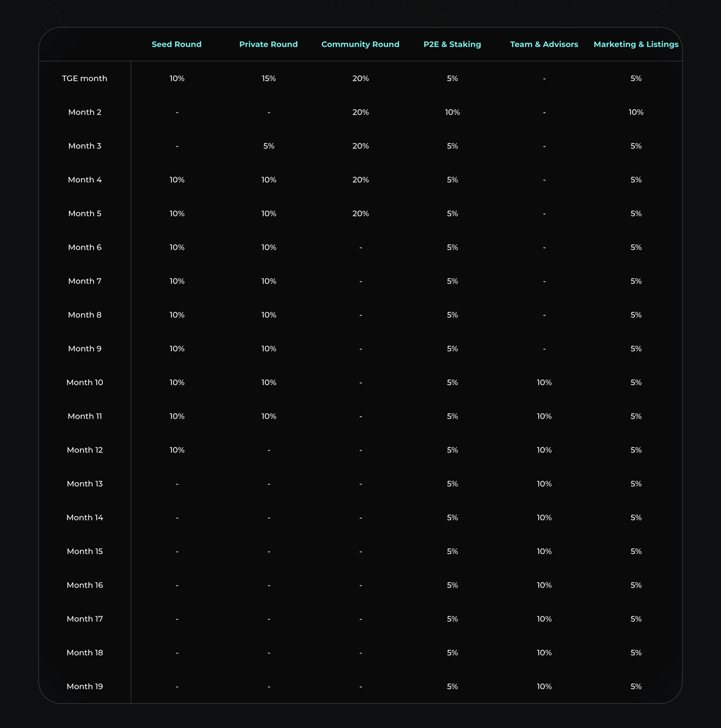Select Team & Advisors 10% in Month 19
This screenshot has width=721, height=728.
tap(544, 687)
